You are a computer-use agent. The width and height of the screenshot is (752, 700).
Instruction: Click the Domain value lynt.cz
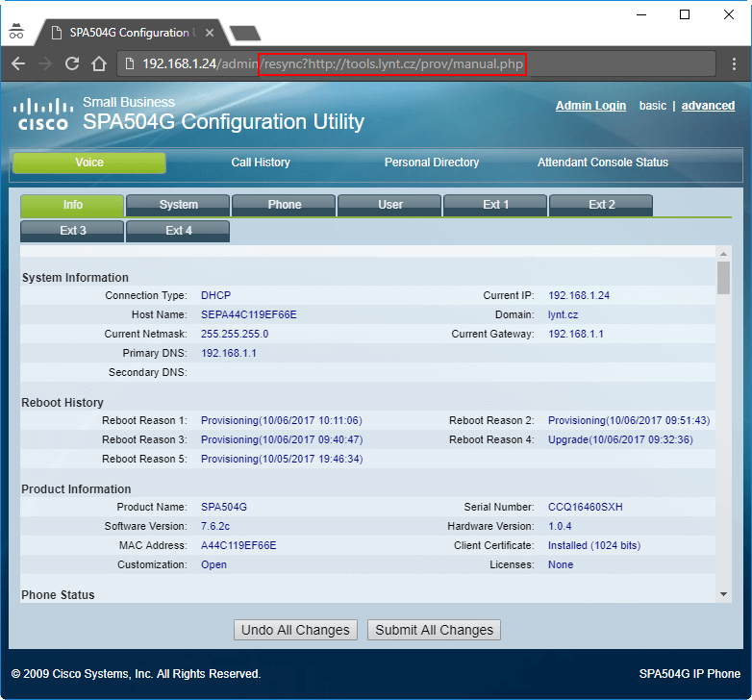(563, 314)
